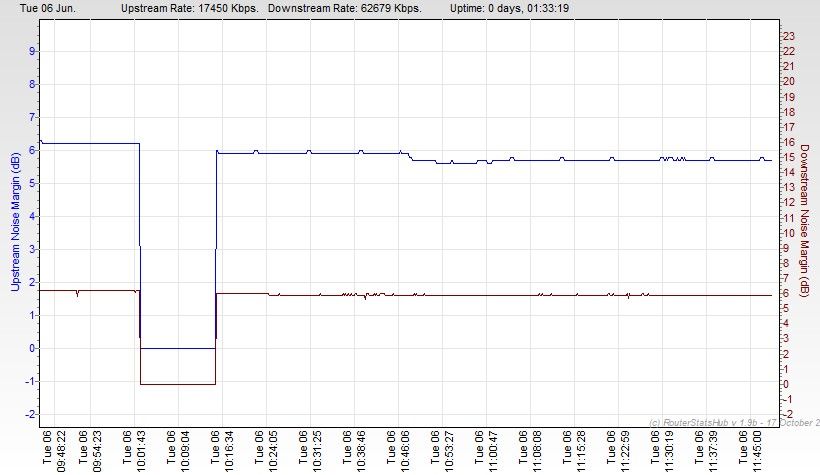Click the blue upstream line's flat zero segment
The height and width of the screenshot is (475, 820).
pyautogui.click(x=178, y=348)
